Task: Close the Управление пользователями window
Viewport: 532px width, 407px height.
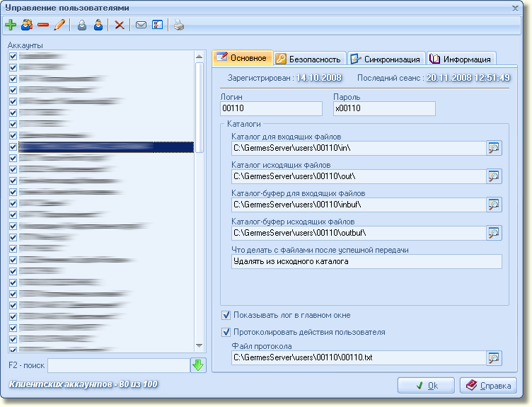Action: pyautogui.click(x=515, y=8)
